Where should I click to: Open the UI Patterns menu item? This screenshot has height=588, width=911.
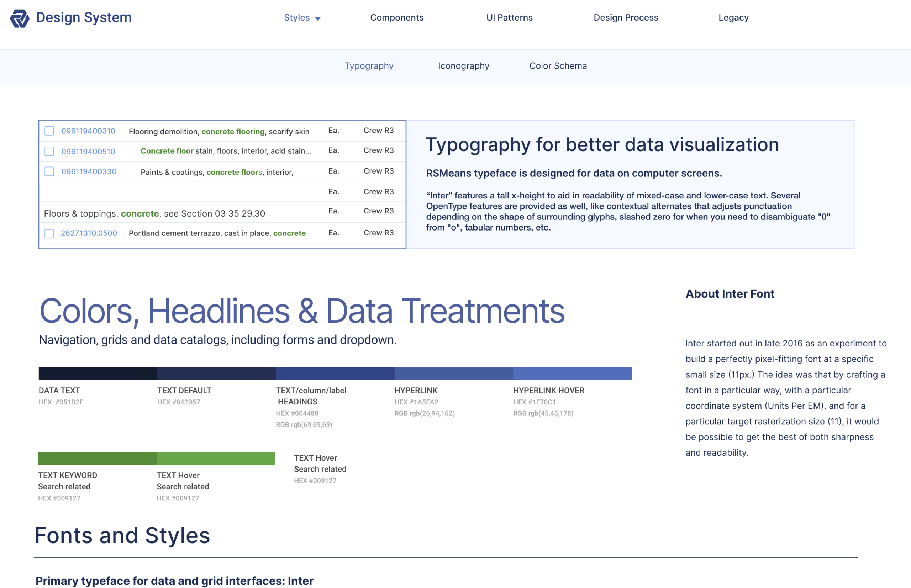tap(509, 17)
